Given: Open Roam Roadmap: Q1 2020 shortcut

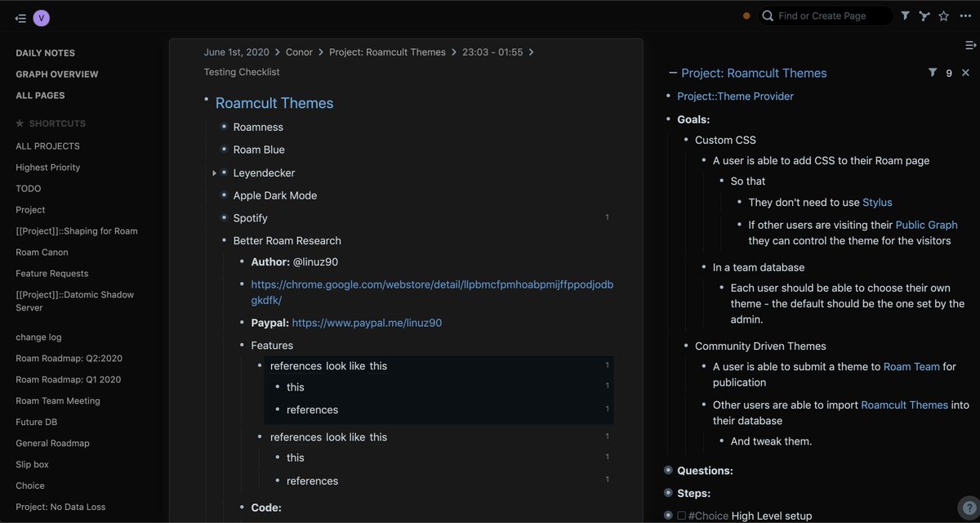Looking at the screenshot, I should click(x=68, y=380).
